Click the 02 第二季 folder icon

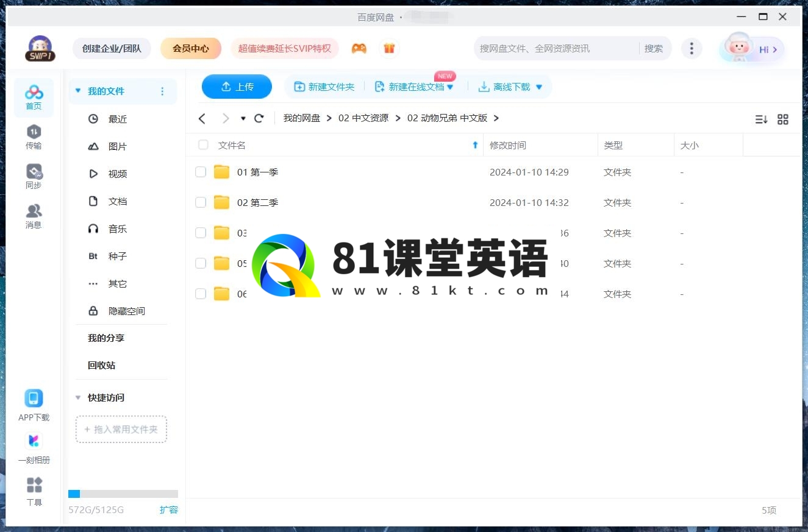pyautogui.click(x=222, y=202)
